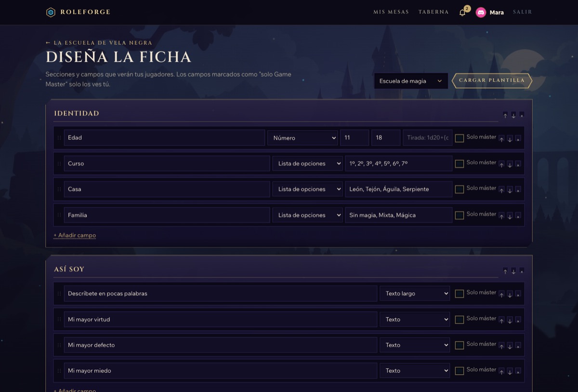Move the Así soy section up
578x392 pixels.
[x=505, y=271]
